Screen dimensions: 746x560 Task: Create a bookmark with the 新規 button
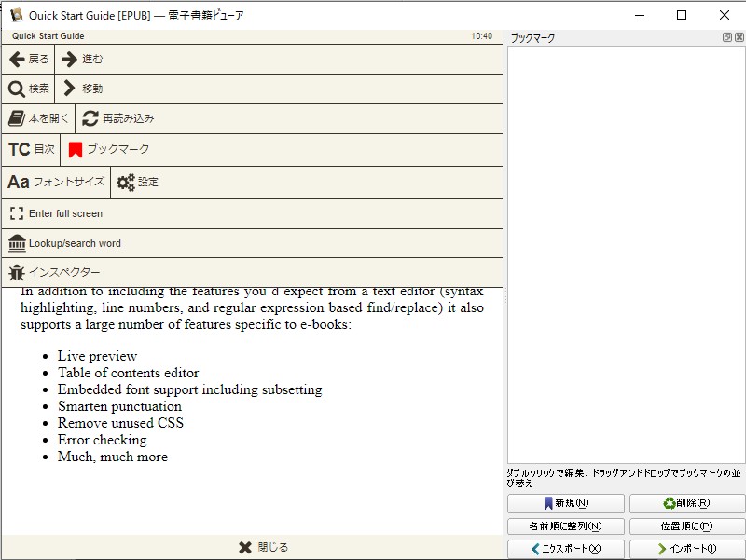point(565,503)
